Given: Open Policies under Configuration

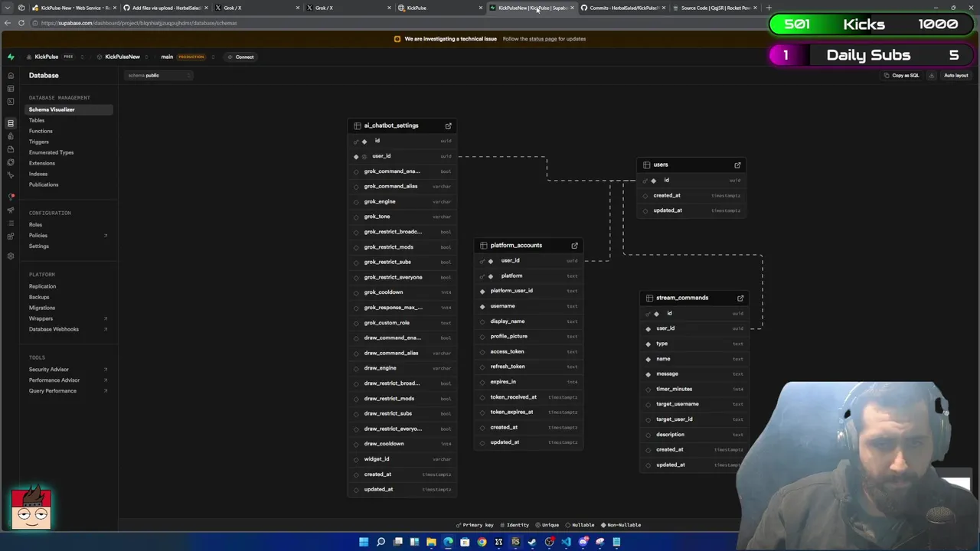Looking at the screenshot, I should click(x=38, y=236).
